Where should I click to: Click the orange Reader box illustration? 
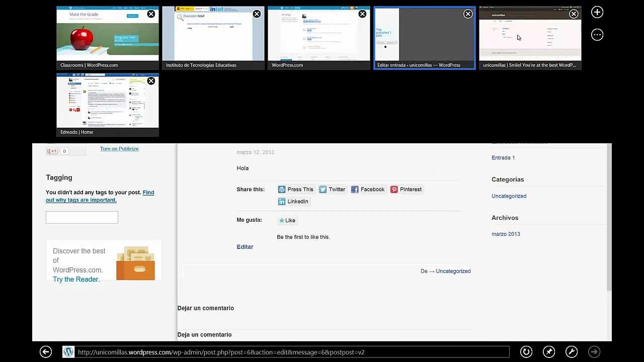pos(135,263)
